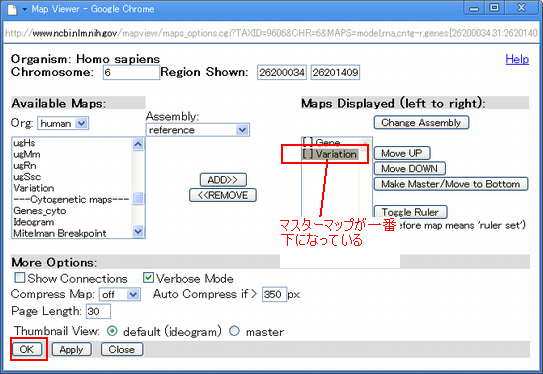This screenshot has height=374, width=543.
Task: Select master thumbnail view radio
Action: 234,331
